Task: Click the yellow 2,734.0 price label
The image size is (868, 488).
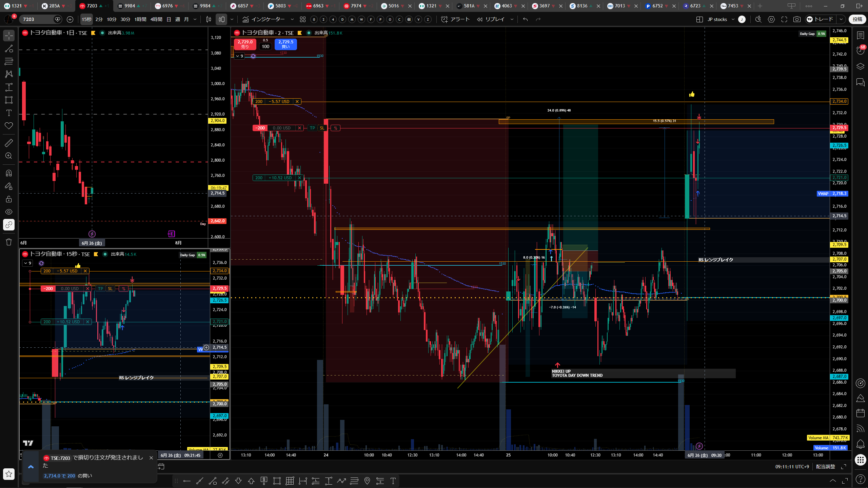Action: pyautogui.click(x=839, y=101)
